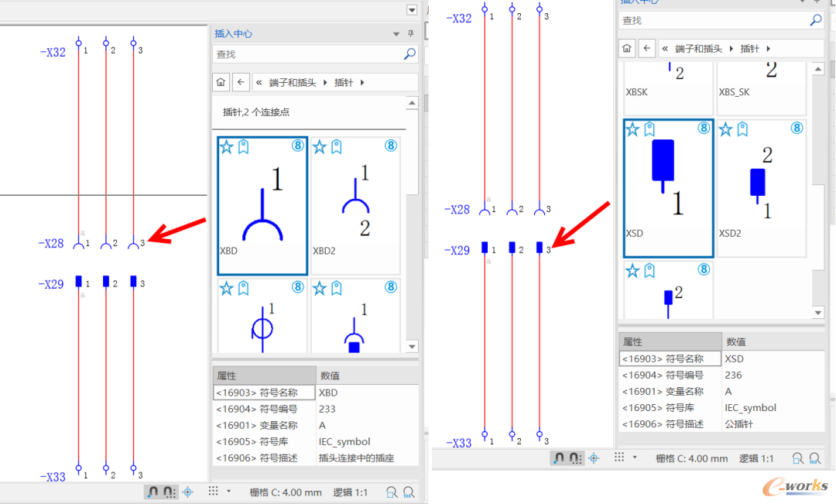
Task: Click the target snap icon in left status bar
Action: (x=187, y=492)
